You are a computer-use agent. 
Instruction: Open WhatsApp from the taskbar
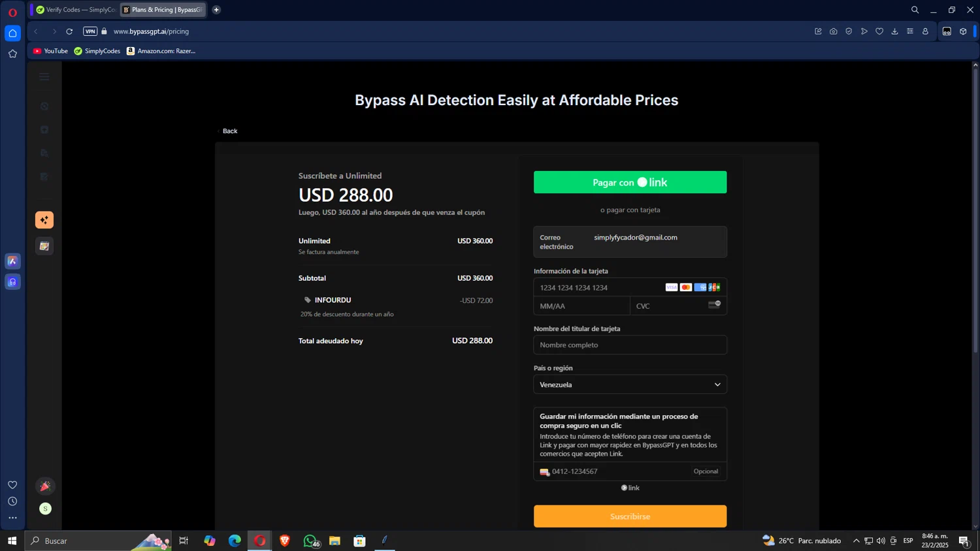(310, 541)
